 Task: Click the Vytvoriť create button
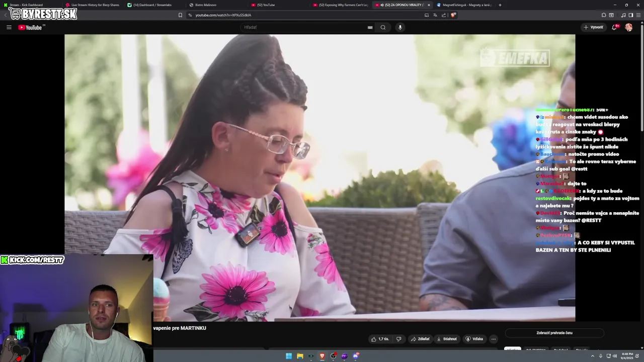pyautogui.click(x=593, y=27)
